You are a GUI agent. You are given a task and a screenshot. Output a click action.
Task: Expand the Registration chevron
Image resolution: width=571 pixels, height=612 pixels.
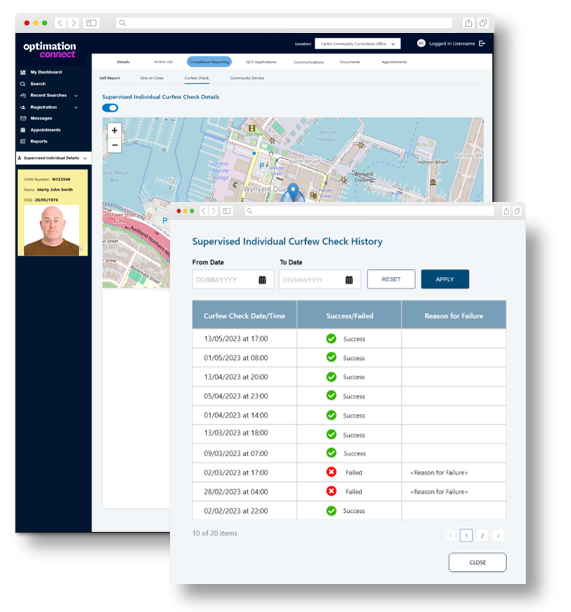[x=76, y=107]
